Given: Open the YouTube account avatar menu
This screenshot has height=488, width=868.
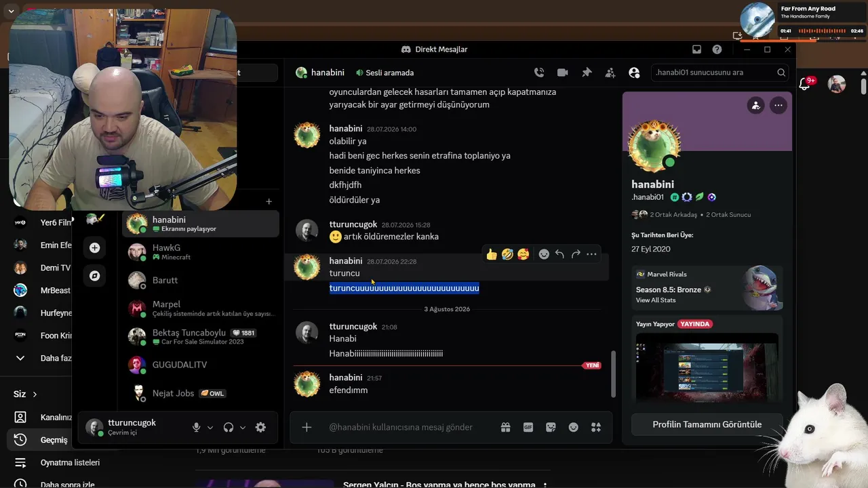Looking at the screenshot, I should (836, 84).
